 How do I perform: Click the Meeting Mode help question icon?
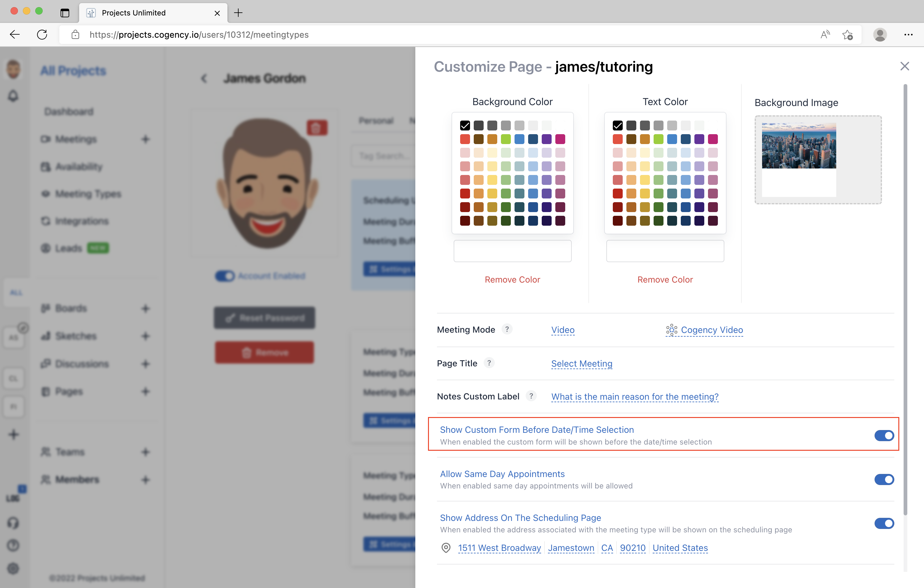click(x=507, y=329)
